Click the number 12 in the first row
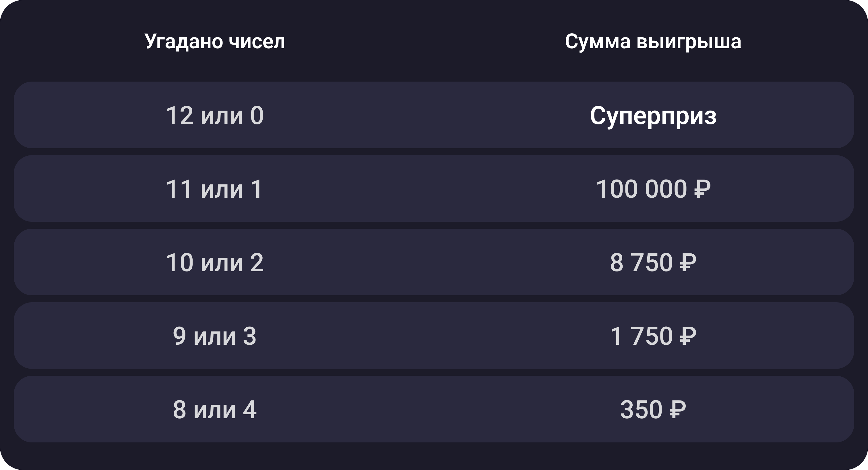This screenshot has height=470, width=868. pyautogui.click(x=180, y=115)
